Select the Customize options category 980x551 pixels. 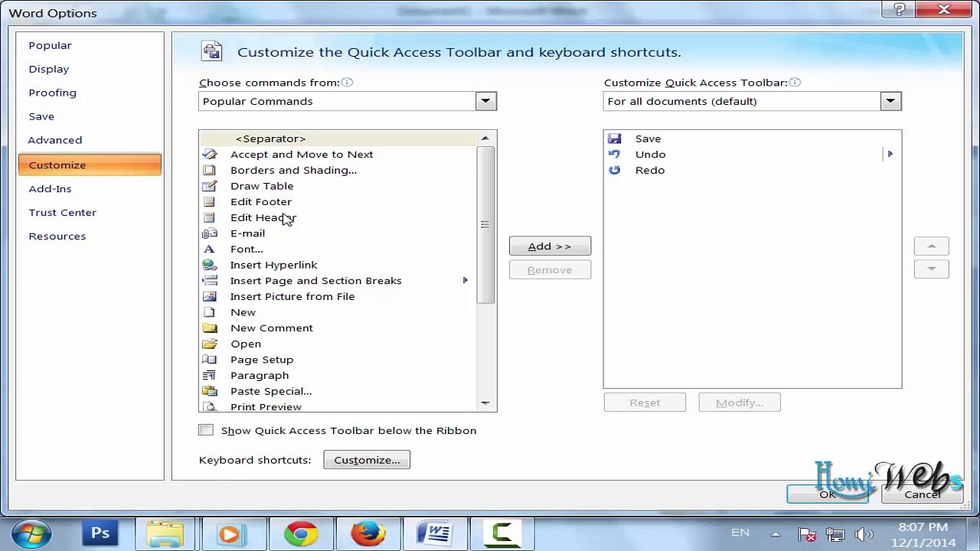click(x=90, y=165)
